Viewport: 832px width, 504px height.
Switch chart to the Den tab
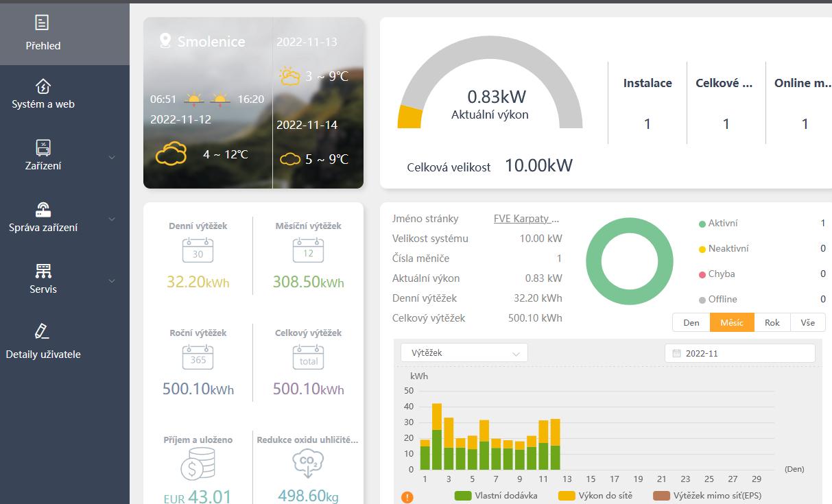point(691,322)
